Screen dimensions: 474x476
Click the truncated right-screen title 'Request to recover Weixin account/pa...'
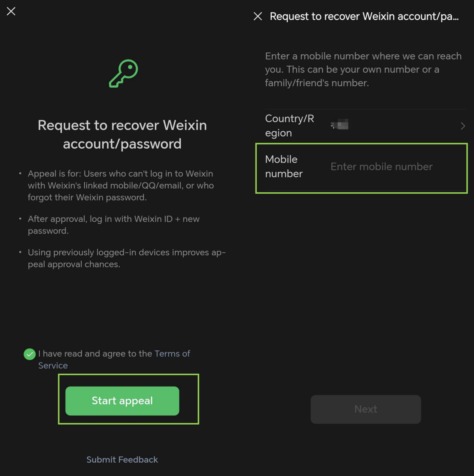pos(364,16)
